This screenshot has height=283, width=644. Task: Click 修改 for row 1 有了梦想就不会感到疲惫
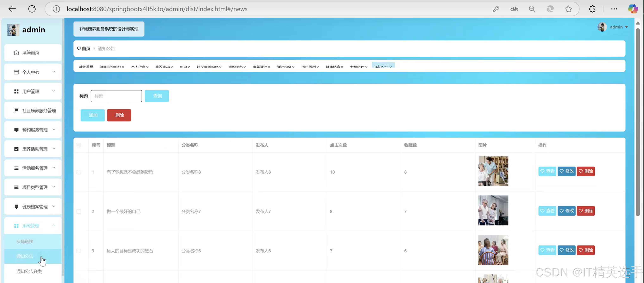(x=567, y=171)
